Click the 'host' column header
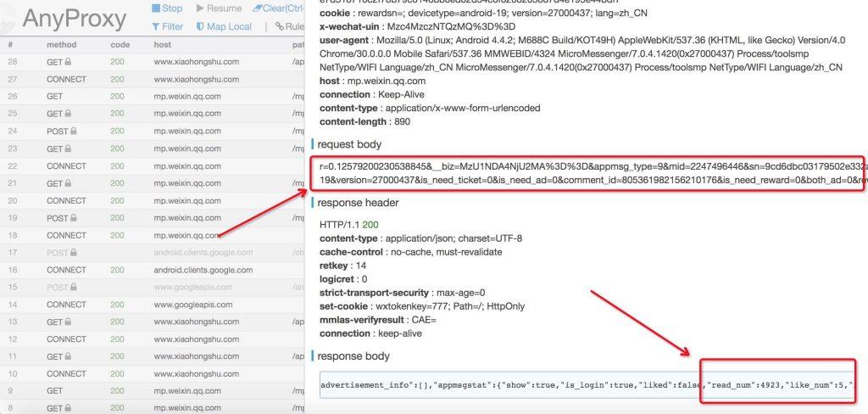868x414 pixels. pos(162,44)
